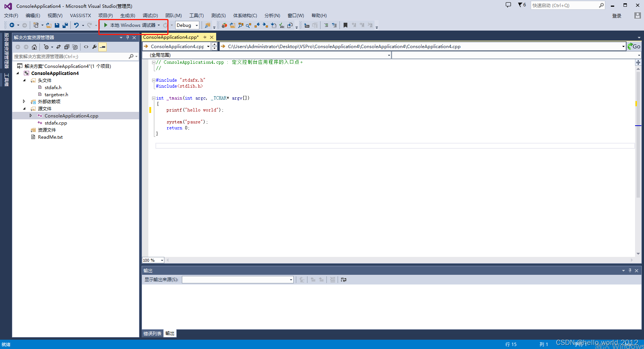Click the Save All toolbar icon
Screen dimensions: 644x349
65,25
